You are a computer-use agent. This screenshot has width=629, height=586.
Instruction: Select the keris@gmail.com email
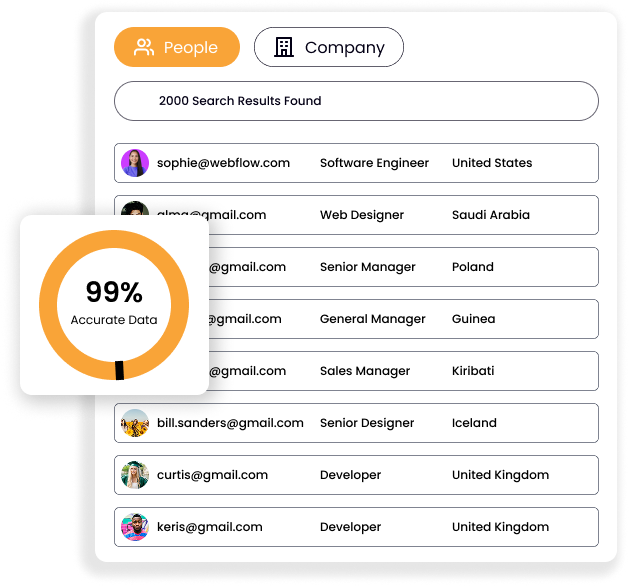(x=209, y=527)
